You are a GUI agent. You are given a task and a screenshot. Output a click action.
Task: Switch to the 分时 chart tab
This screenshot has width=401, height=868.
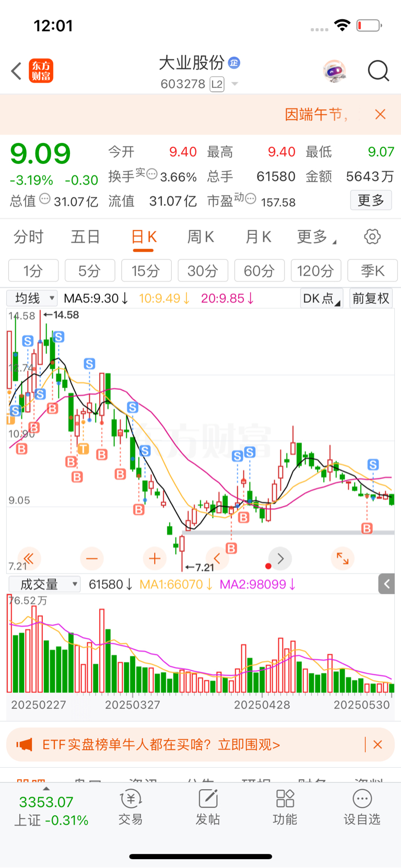(29, 237)
